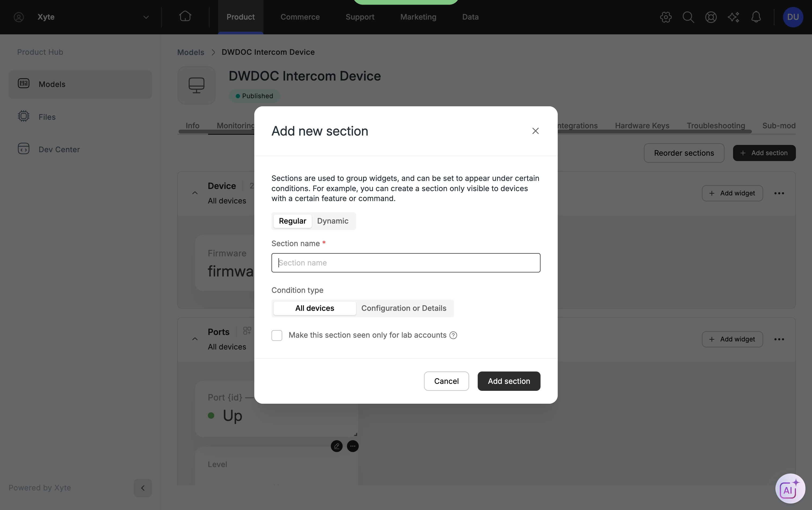Open the notifications bell

pos(756,17)
